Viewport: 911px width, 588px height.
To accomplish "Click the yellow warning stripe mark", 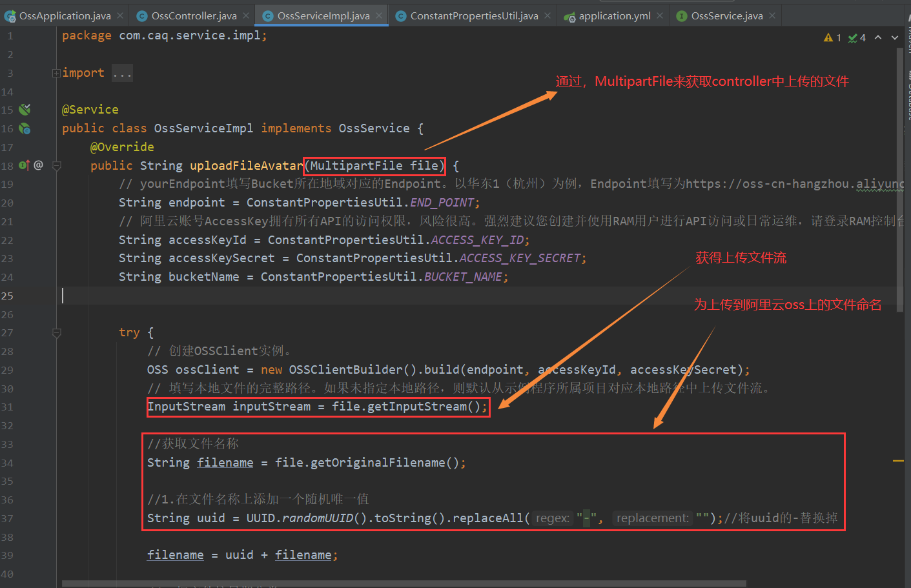I will tap(898, 461).
